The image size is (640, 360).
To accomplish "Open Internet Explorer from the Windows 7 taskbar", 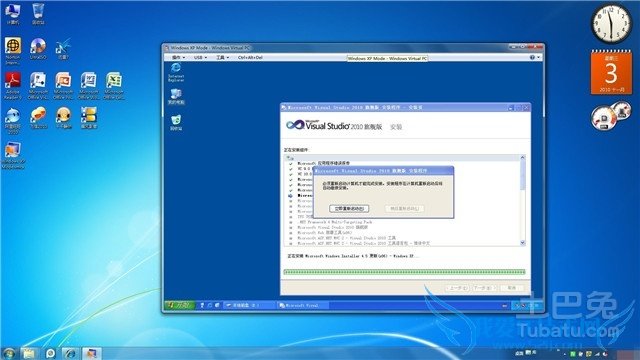I will (71, 353).
